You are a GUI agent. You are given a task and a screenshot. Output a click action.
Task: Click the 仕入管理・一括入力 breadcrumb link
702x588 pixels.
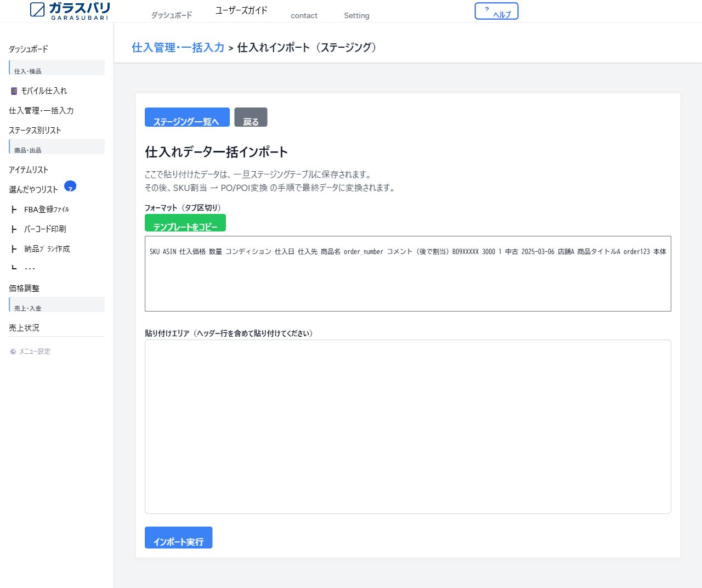pyautogui.click(x=177, y=48)
